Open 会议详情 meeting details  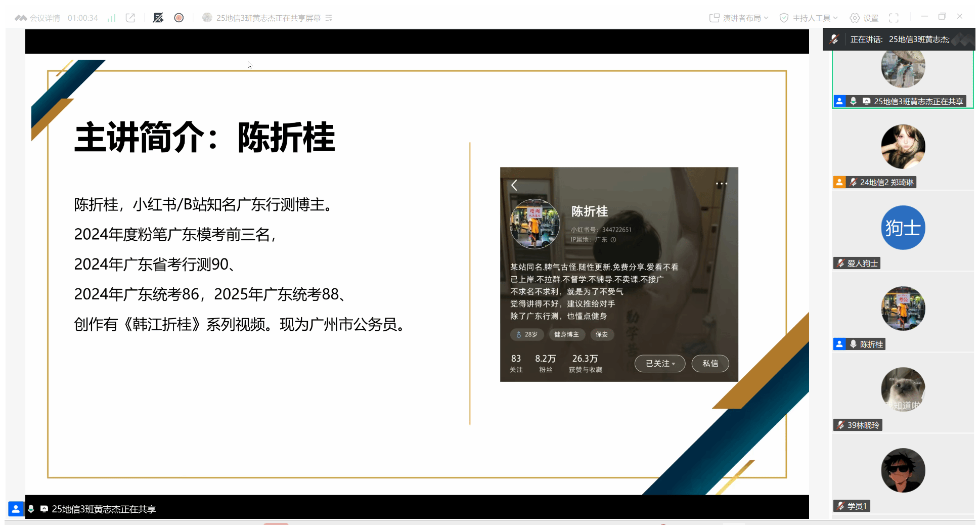38,18
